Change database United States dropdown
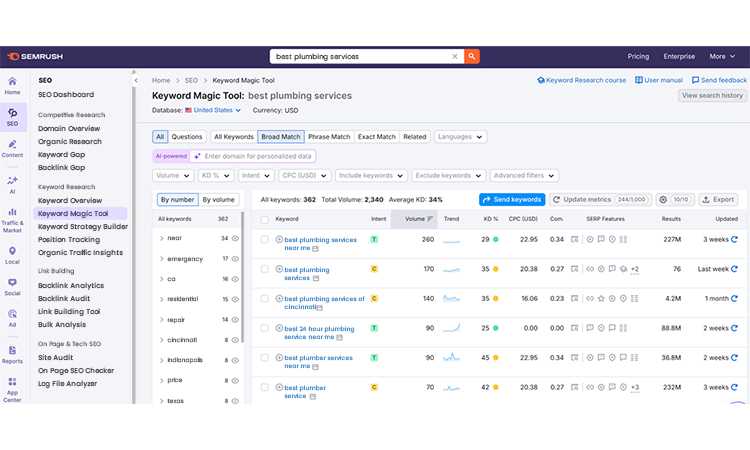Screen dimensions: 750x450 [213, 110]
